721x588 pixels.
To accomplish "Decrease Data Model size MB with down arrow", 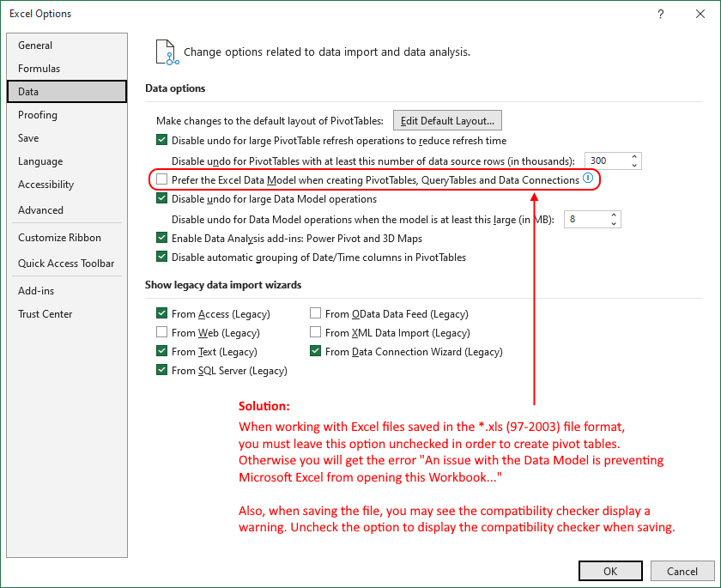I will pyautogui.click(x=614, y=223).
